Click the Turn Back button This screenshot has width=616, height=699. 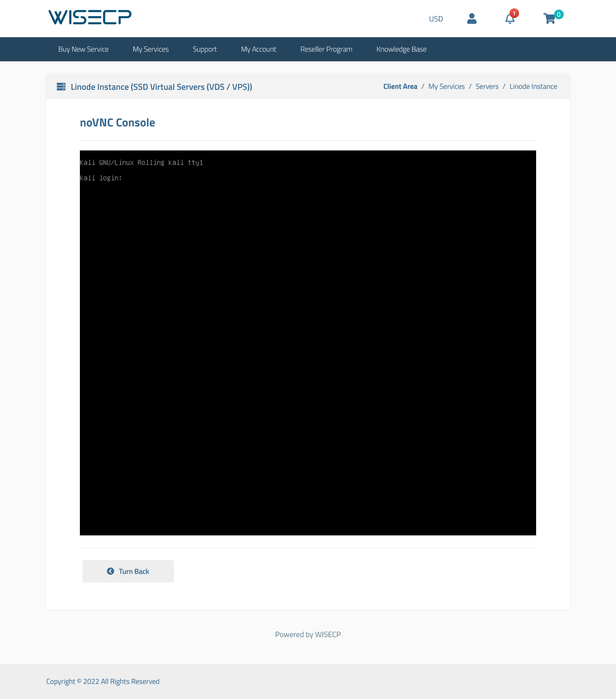[128, 571]
